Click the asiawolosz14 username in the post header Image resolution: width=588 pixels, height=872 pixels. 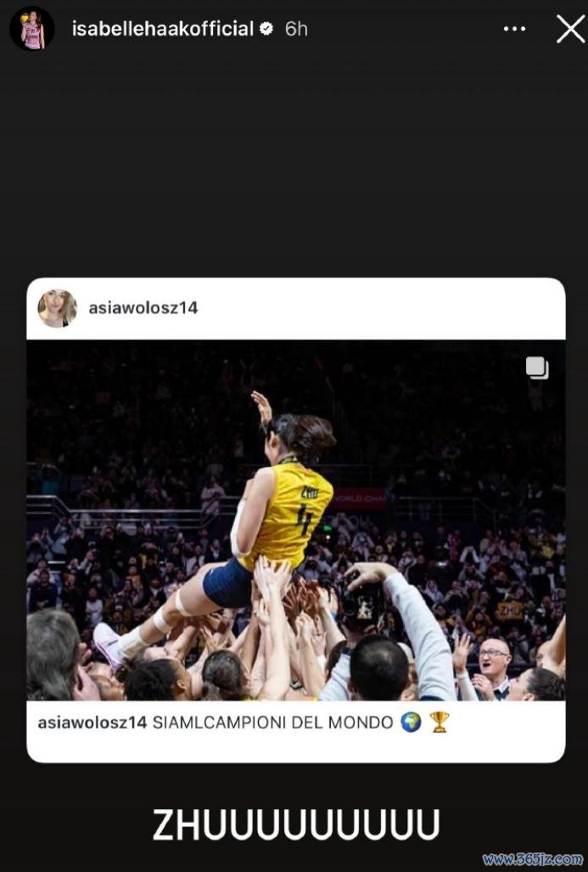coord(143,308)
